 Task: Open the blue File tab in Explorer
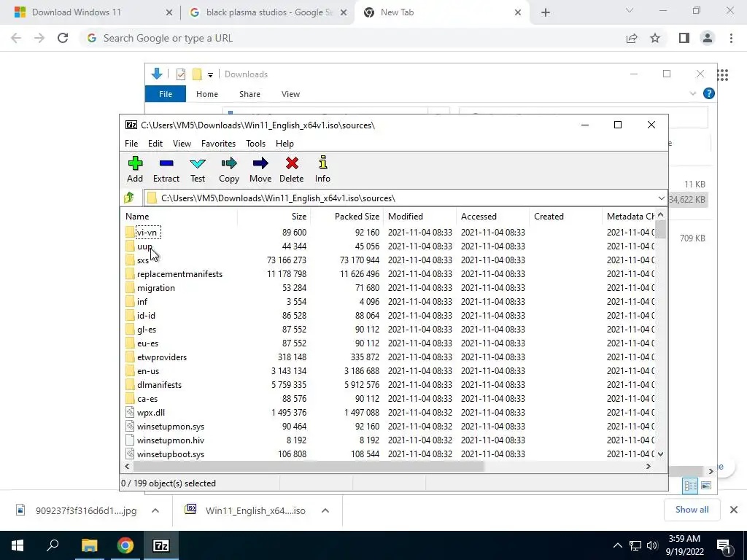166,94
